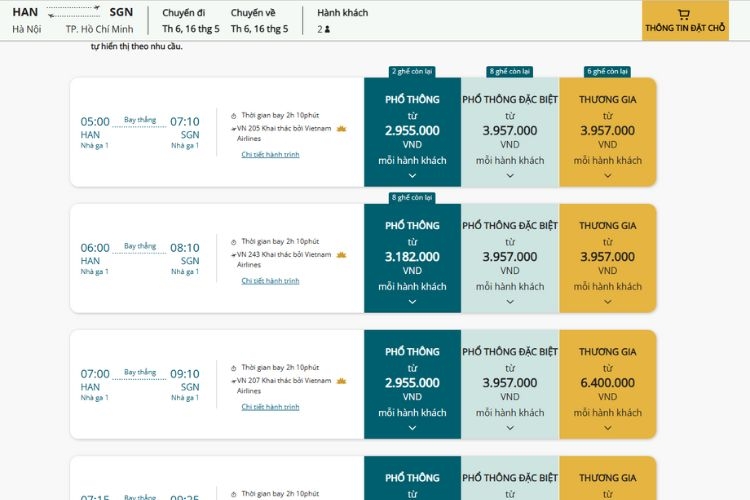Image resolution: width=750 pixels, height=500 pixels.
Task: Click the 05:00 departure time
Action: pos(95,122)
